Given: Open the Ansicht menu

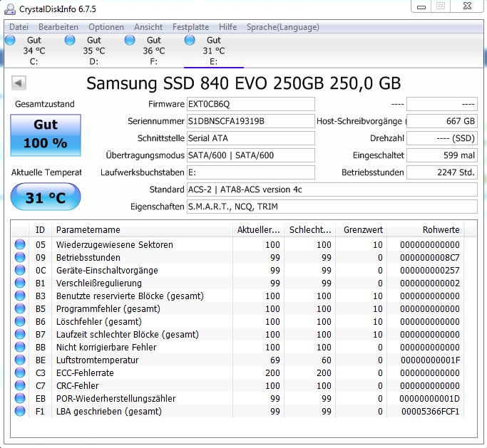Looking at the screenshot, I should [148, 27].
